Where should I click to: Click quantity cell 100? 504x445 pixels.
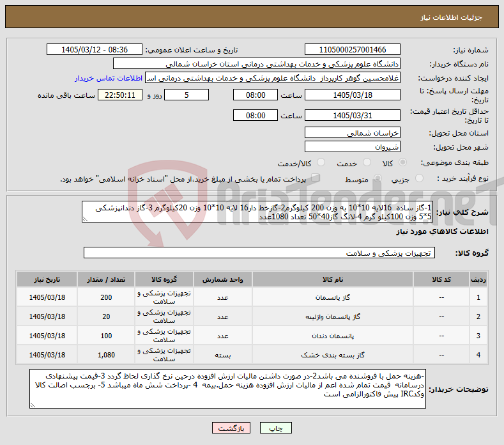point(106,336)
